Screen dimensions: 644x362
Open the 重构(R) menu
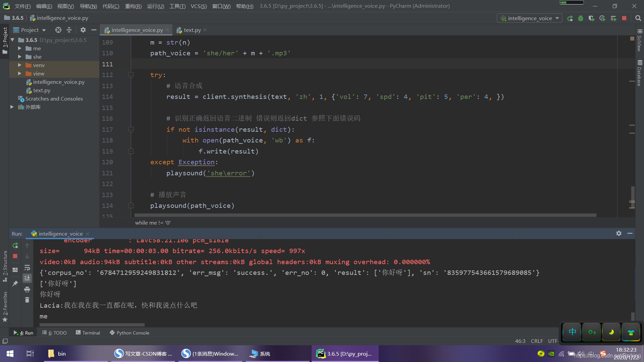tap(133, 6)
